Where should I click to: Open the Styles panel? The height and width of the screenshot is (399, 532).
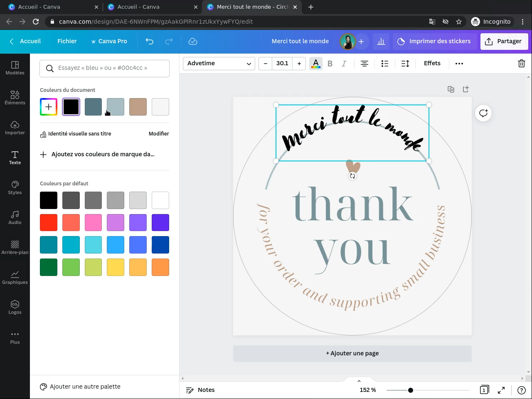[15, 187]
